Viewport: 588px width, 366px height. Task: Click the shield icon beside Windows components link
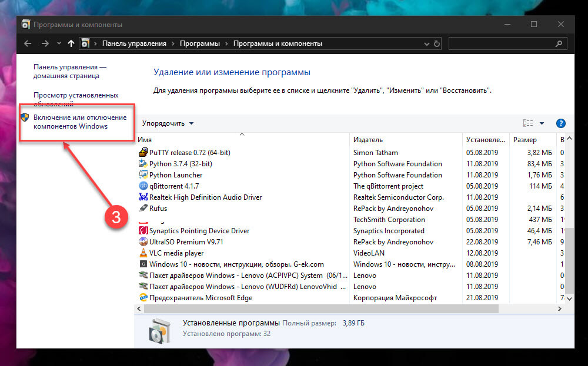(x=25, y=117)
